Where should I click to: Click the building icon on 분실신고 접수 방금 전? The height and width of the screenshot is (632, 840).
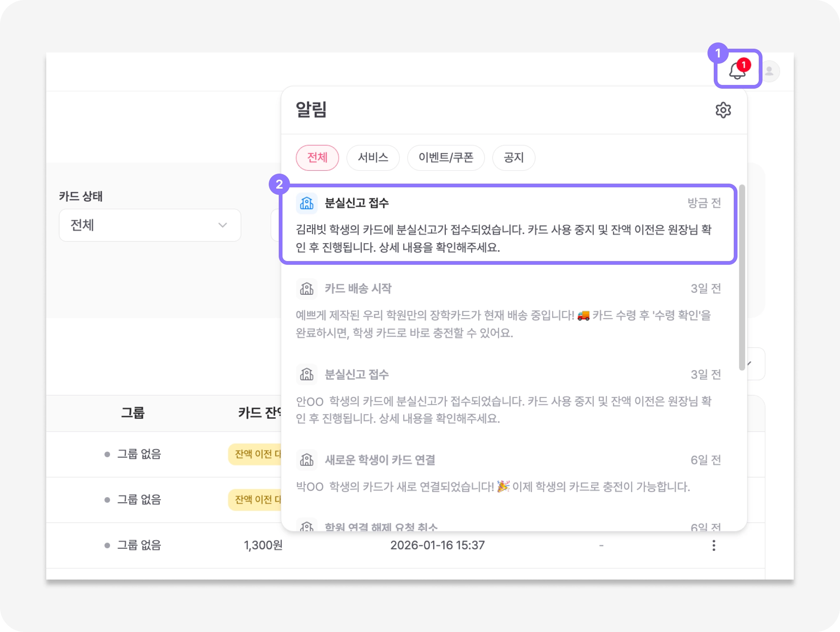tap(307, 203)
